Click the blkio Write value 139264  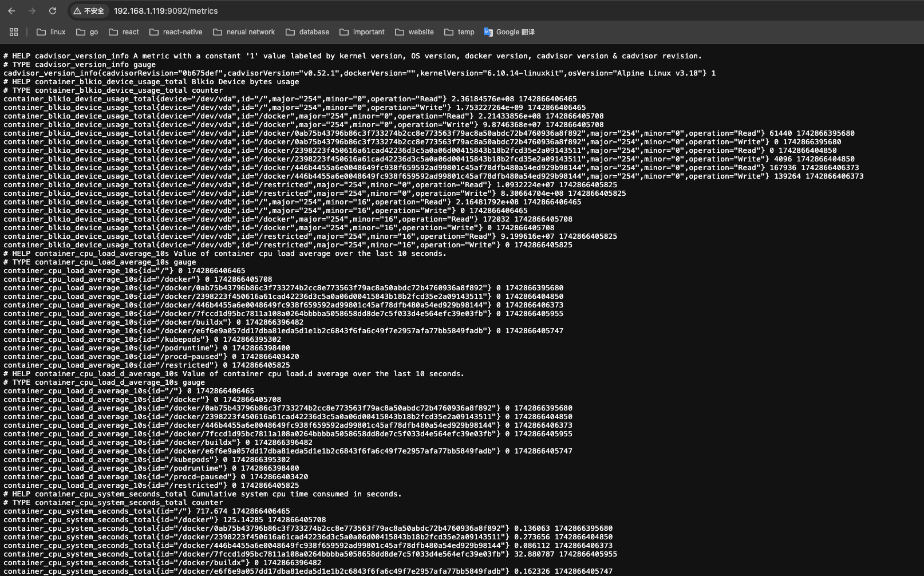click(788, 176)
